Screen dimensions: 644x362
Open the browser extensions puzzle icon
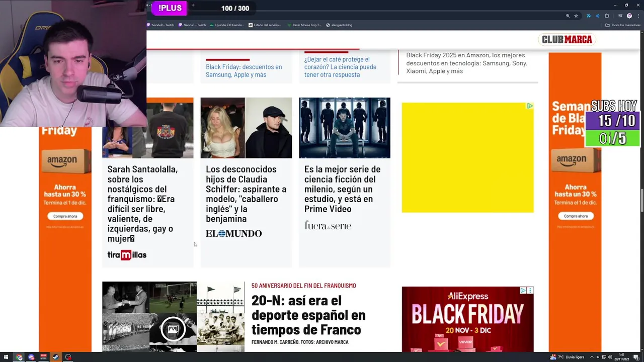607,16
